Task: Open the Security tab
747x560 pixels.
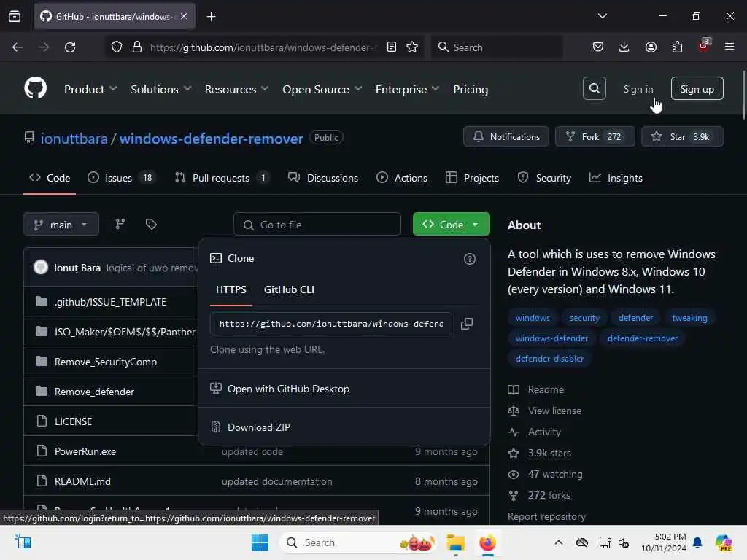Action: pos(544,178)
